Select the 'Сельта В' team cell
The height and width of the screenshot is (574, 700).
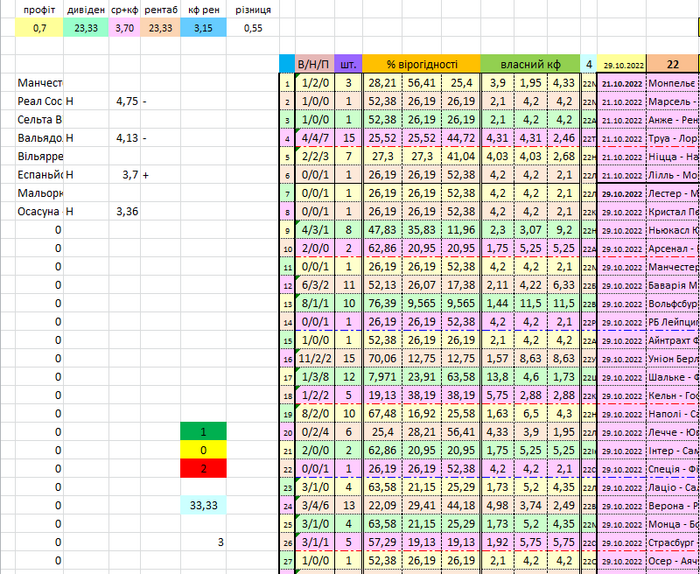tap(39, 120)
